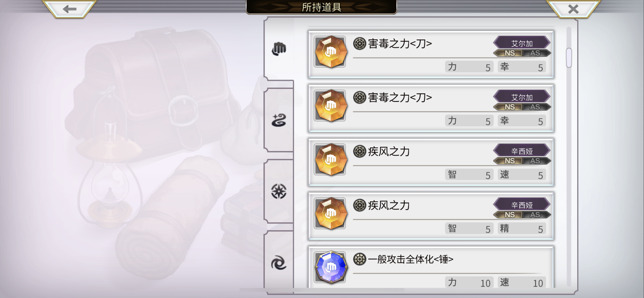
Task: Click the item list scrollbar thumb
Action: [569, 58]
